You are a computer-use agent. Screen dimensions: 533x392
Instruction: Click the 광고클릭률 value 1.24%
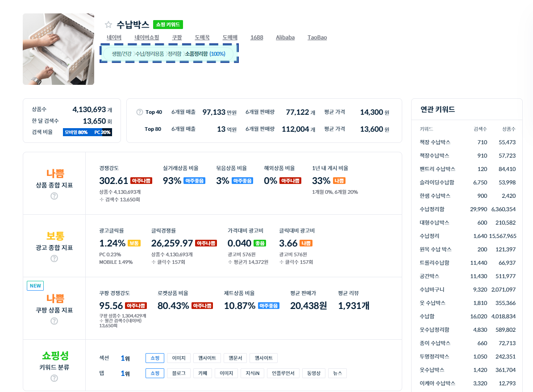tap(112, 243)
